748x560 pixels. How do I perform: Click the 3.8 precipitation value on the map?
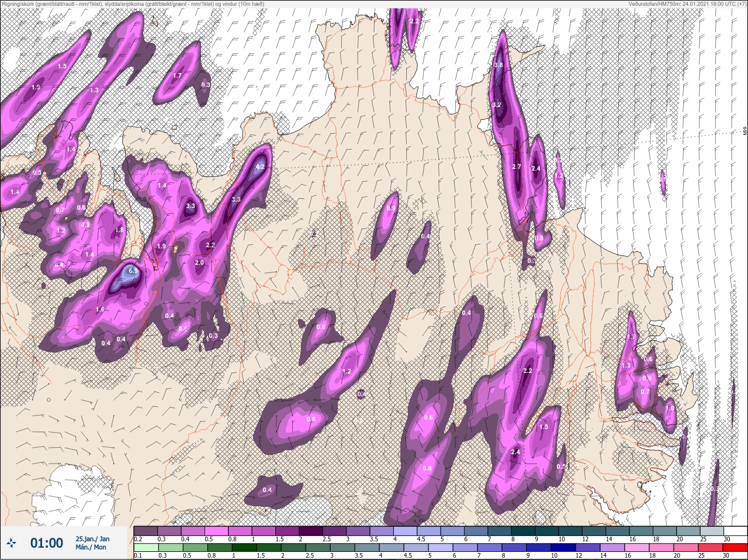point(498,65)
